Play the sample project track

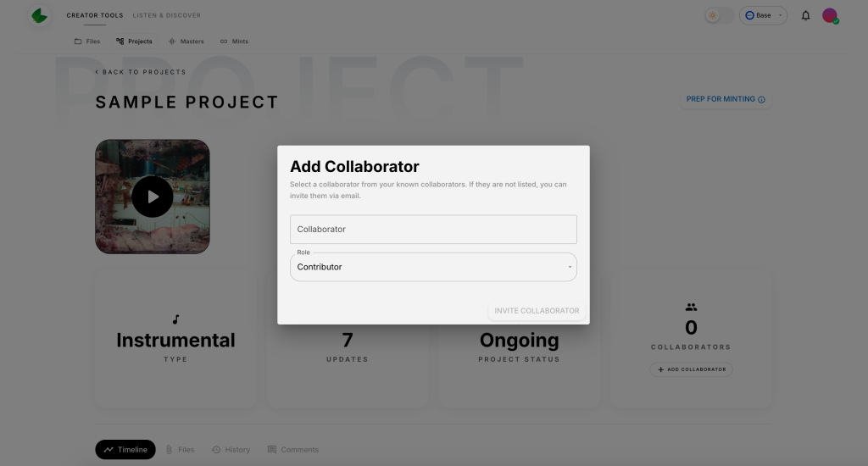pos(153,197)
